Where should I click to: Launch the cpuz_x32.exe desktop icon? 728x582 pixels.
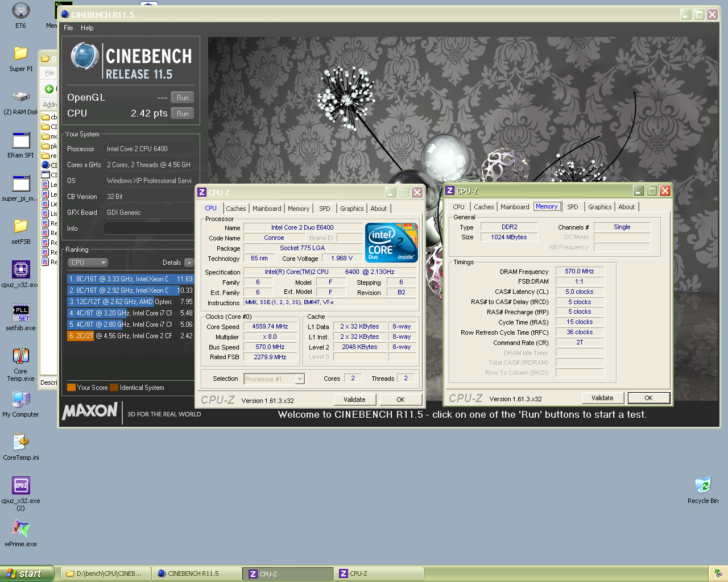click(21, 269)
